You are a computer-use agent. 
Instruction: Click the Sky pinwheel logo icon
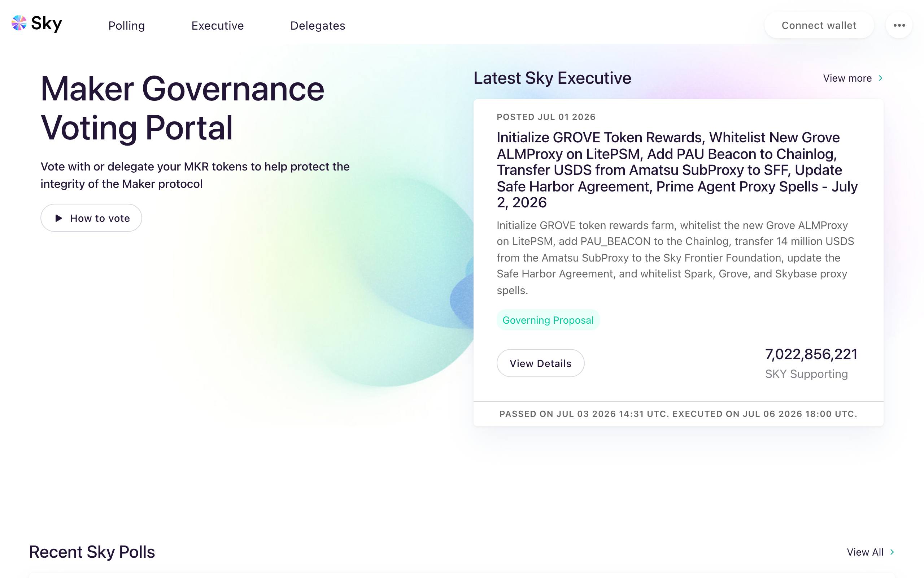pyautogui.click(x=19, y=23)
